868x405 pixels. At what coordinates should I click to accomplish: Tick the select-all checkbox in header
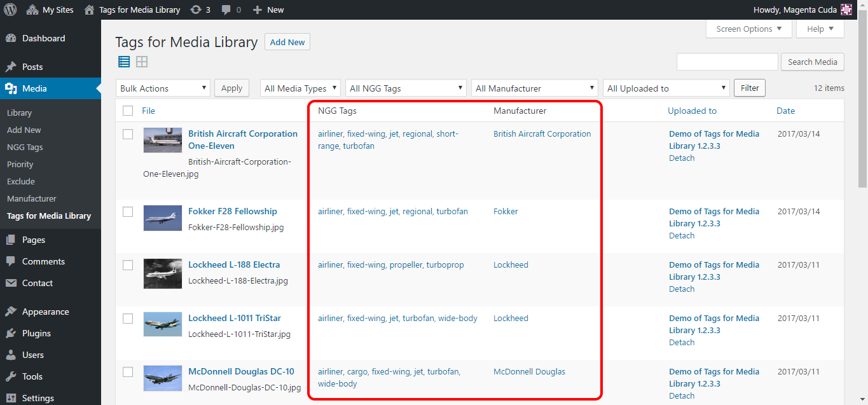(x=128, y=111)
